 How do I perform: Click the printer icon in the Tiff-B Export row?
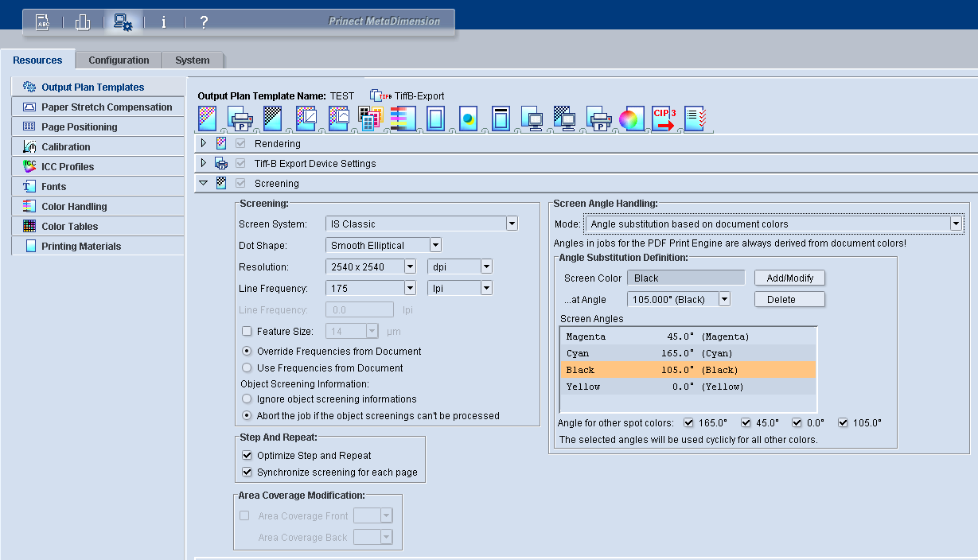(221, 164)
